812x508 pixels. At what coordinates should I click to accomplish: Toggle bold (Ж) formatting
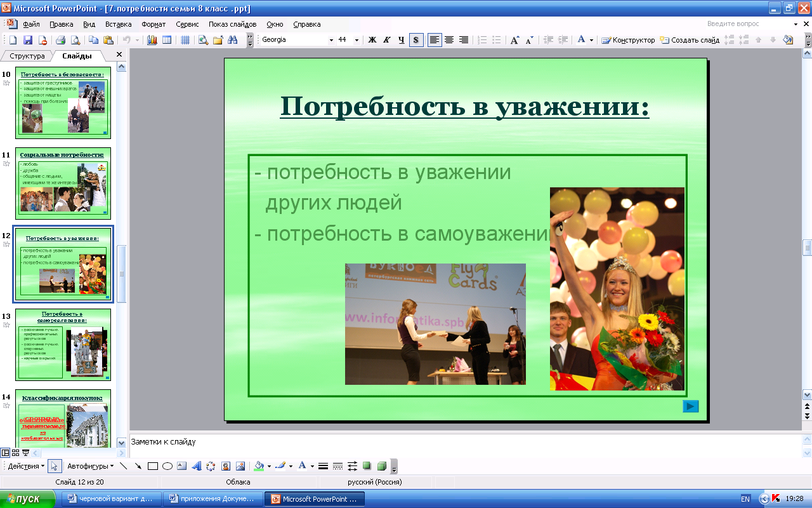click(372, 40)
